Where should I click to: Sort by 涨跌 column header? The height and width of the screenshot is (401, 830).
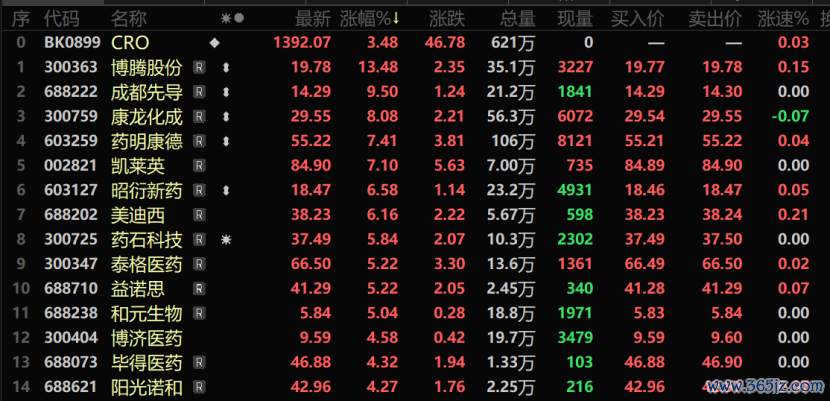pyautogui.click(x=447, y=19)
